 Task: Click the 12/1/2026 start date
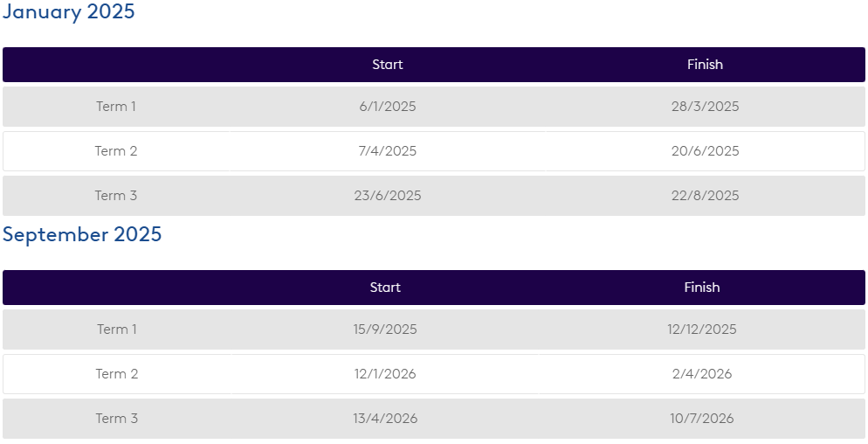(385, 374)
